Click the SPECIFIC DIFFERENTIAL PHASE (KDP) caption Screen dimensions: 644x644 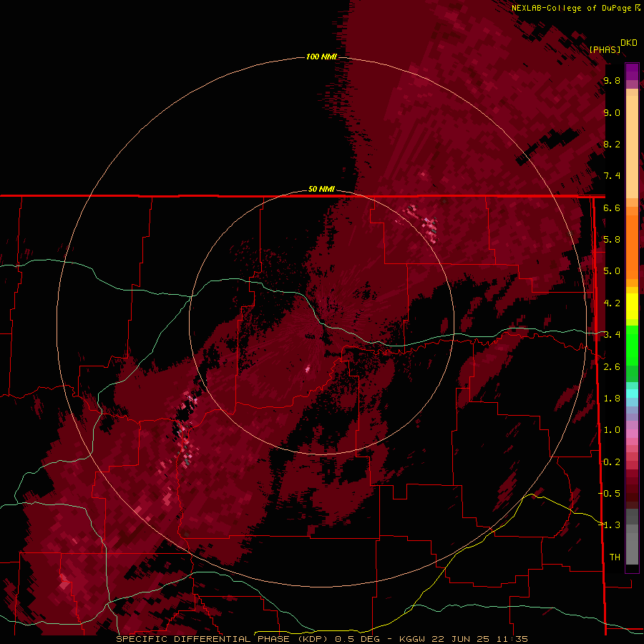(222, 640)
